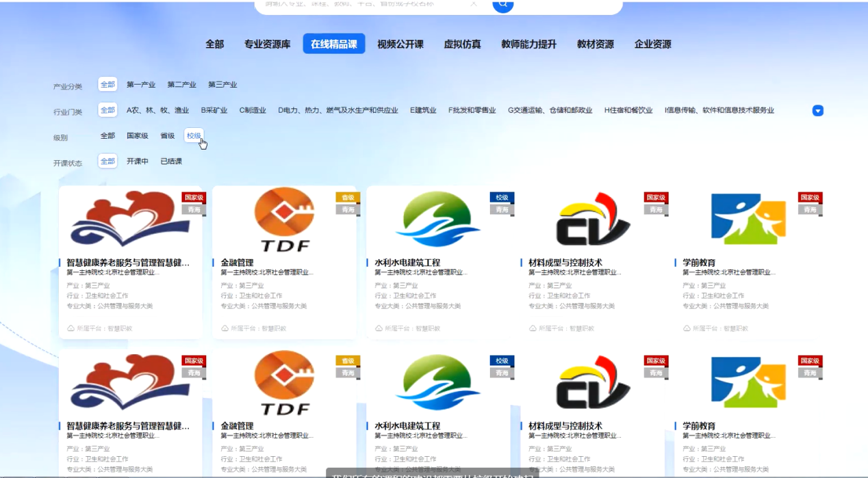Expand more 行业门类 options with blue arrow
This screenshot has width=868, height=478.
(x=818, y=111)
